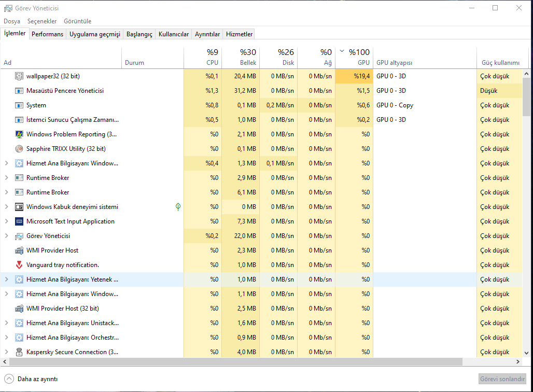Click the WMI Provider Host (32 bit) icon
The image size is (533, 392).
pos(19,309)
